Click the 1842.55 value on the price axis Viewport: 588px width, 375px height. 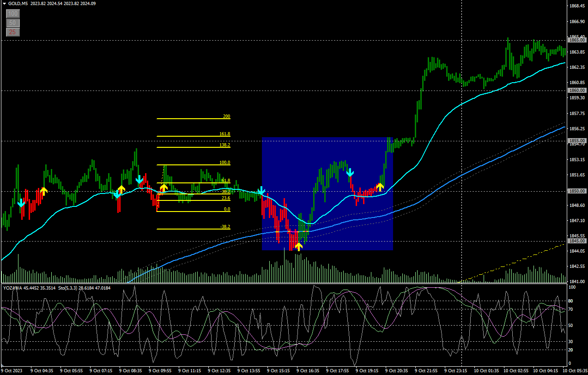click(578, 266)
